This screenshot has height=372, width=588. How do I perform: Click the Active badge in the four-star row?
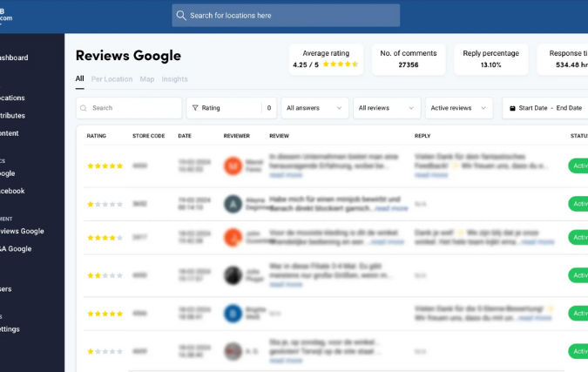coord(578,237)
